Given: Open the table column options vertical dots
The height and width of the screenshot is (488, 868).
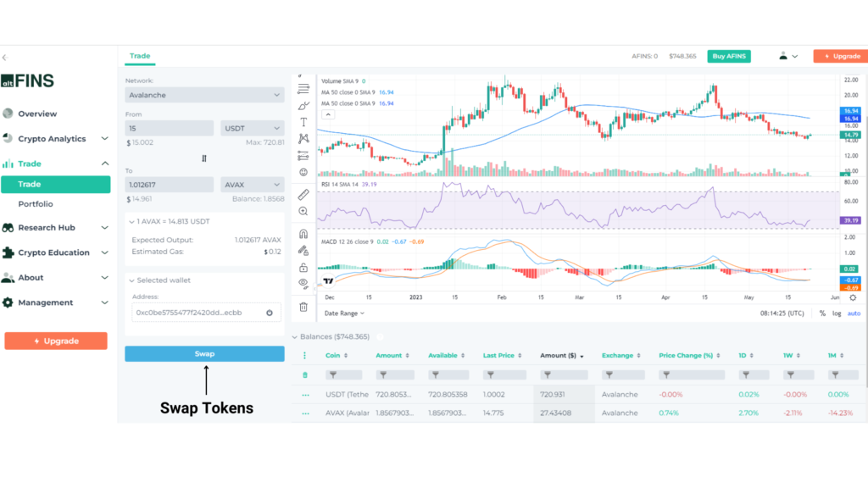Looking at the screenshot, I should (304, 356).
